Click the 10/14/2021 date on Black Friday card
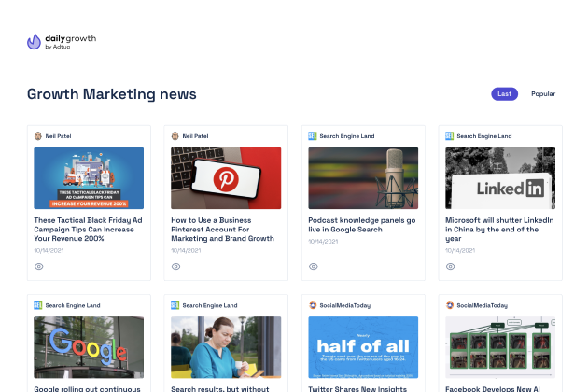588x392 pixels. pos(49,250)
